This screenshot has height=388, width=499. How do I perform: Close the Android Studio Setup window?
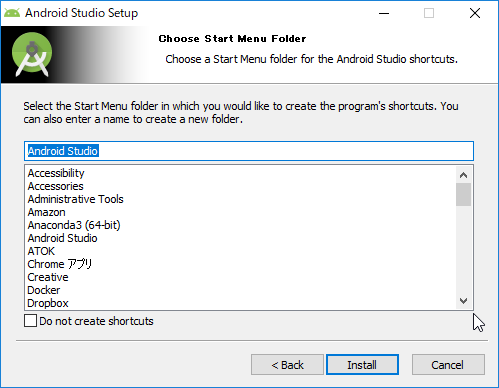(x=475, y=13)
